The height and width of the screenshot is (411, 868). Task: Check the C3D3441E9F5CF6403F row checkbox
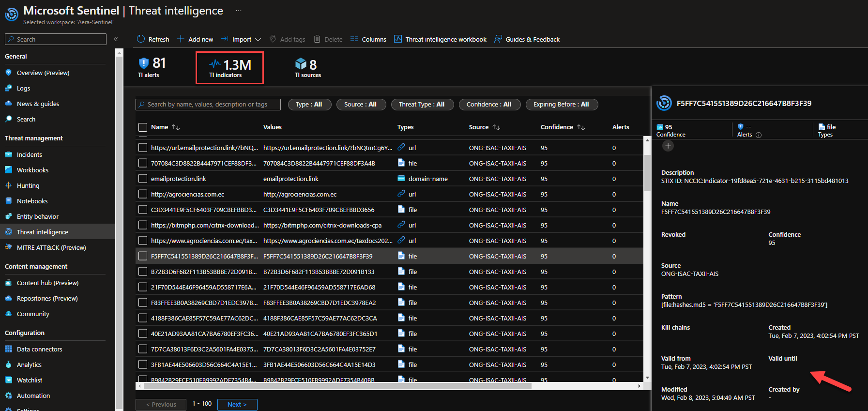pyautogui.click(x=143, y=210)
